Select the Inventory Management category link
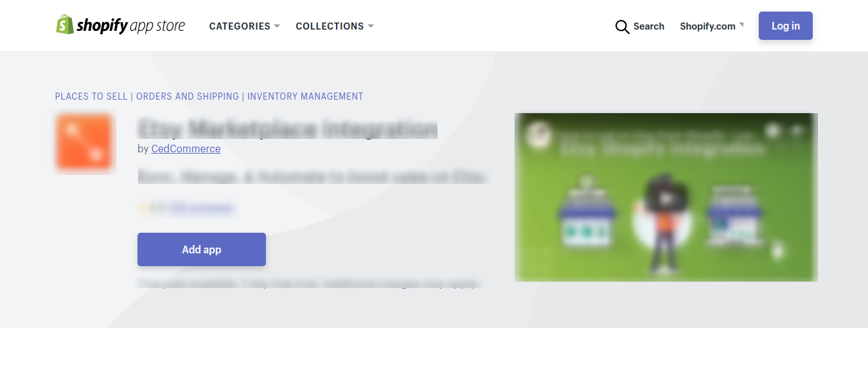This screenshot has width=868, height=380. [x=305, y=96]
